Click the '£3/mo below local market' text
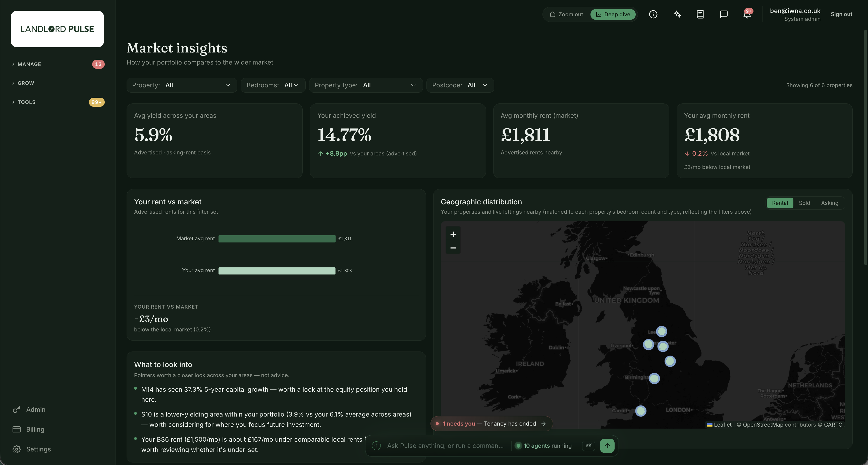 click(717, 167)
